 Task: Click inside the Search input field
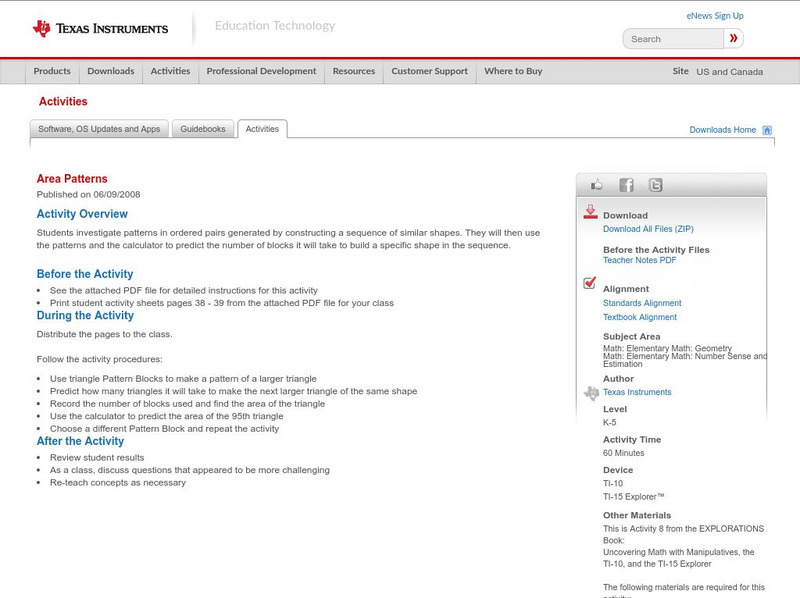[x=673, y=39]
